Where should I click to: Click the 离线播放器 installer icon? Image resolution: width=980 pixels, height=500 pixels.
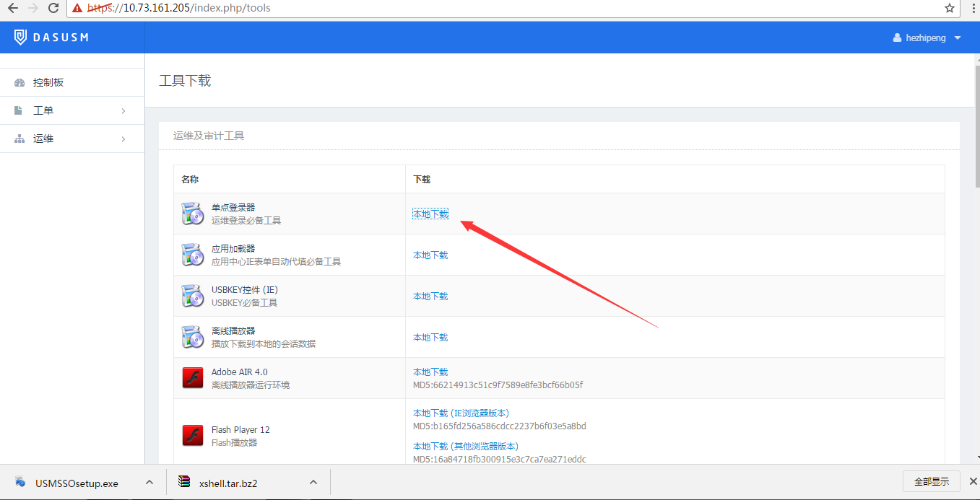[x=192, y=337]
